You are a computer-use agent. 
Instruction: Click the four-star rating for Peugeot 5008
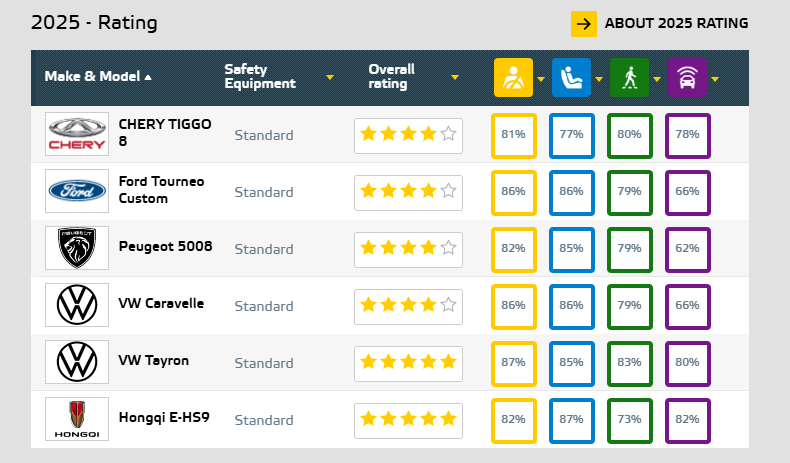(x=408, y=249)
